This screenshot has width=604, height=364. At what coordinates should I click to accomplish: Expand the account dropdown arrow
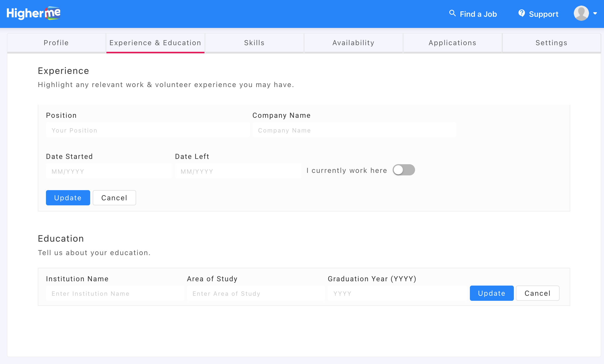pyautogui.click(x=595, y=13)
